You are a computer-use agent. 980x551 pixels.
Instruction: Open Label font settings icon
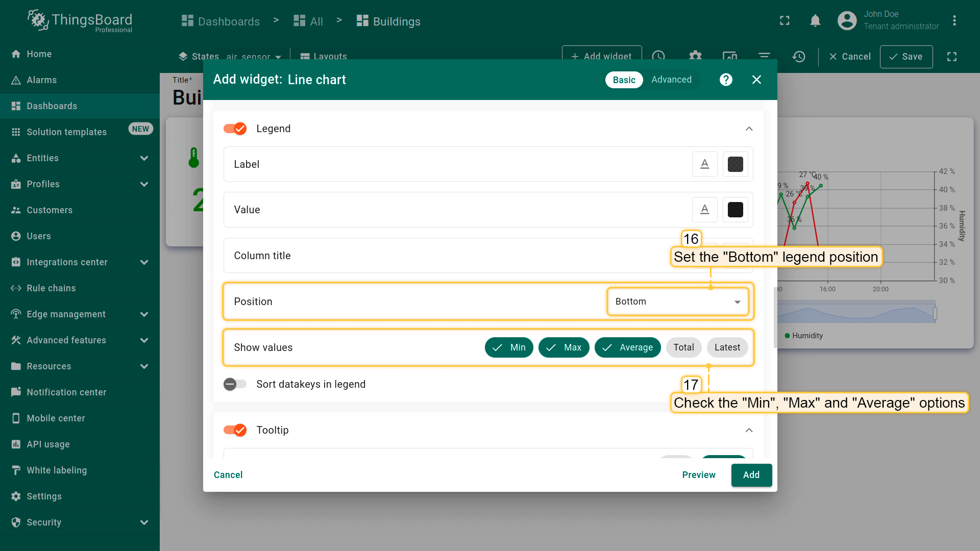click(704, 164)
